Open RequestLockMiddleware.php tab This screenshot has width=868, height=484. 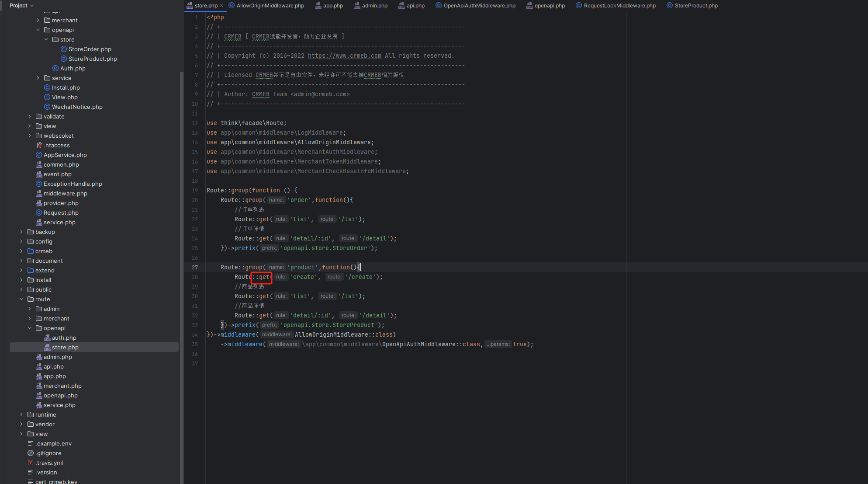coord(616,6)
